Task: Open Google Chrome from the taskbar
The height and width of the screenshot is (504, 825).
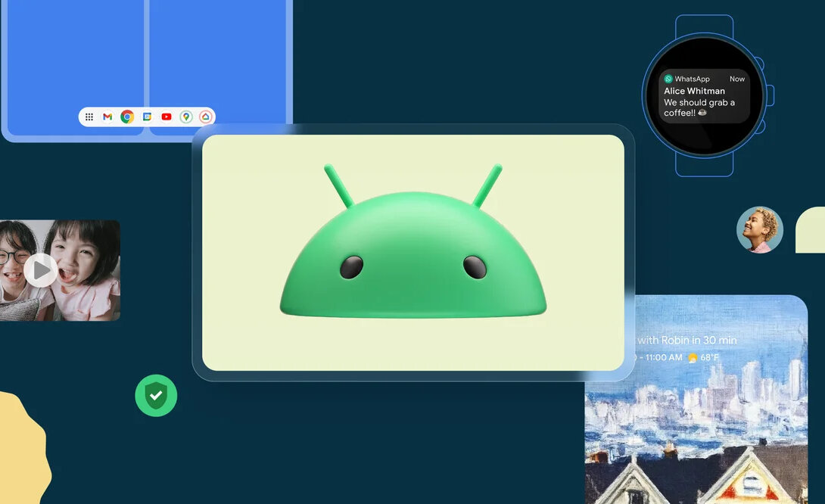Action: (127, 117)
